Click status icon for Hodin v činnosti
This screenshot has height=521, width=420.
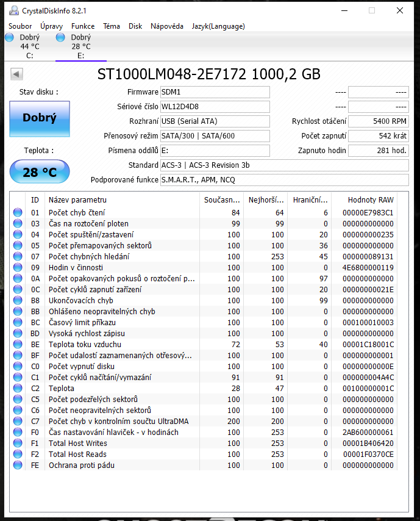(18, 267)
